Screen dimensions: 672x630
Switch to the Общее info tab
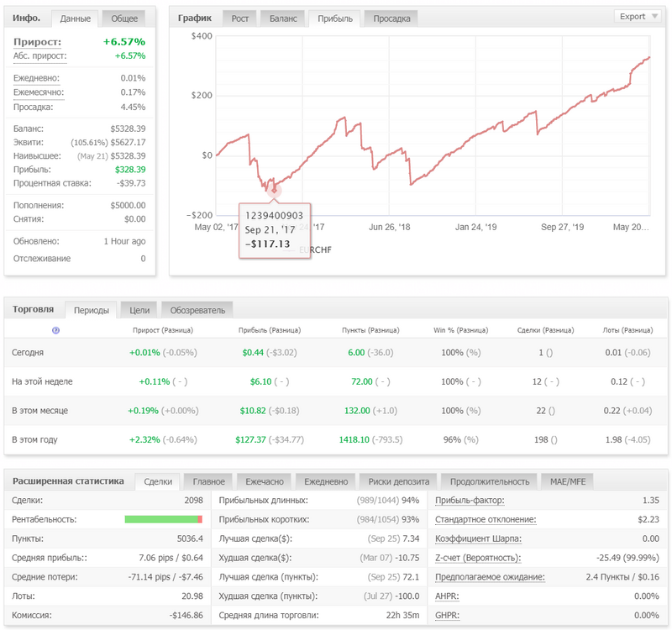pyautogui.click(x=124, y=18)
